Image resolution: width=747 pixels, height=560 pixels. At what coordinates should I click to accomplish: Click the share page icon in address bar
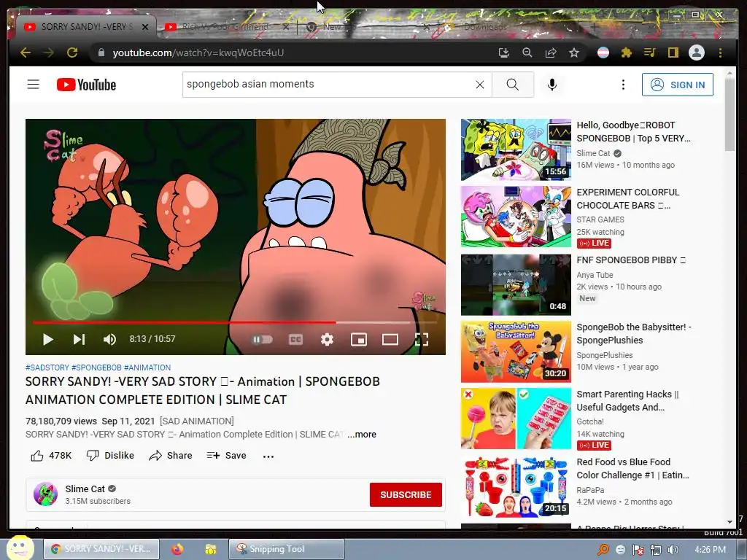click(x=551, y=52)
